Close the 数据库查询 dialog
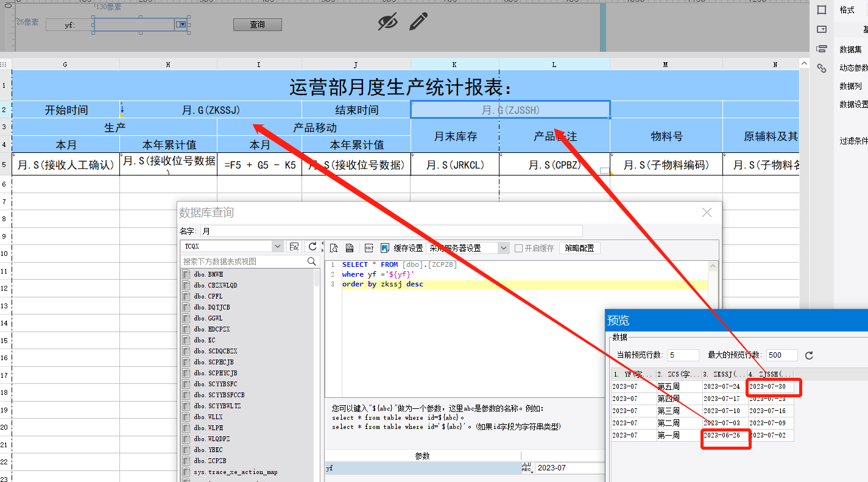Screen dimensions: 868x482 click(x=707, y=213)
